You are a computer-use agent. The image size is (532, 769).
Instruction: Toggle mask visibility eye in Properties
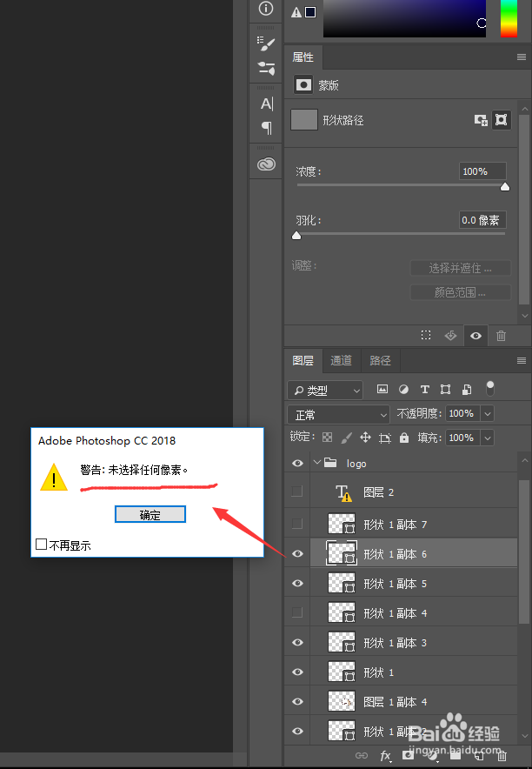click(x=475, y=336)
